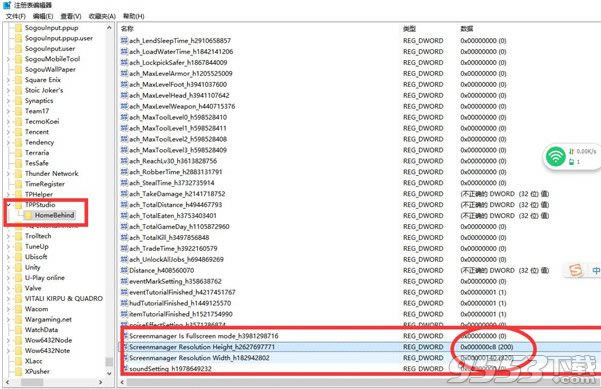This screenshot has width=601, height=389.
Task: Click the Synaptics folder icon
Action: click(18, 101)
